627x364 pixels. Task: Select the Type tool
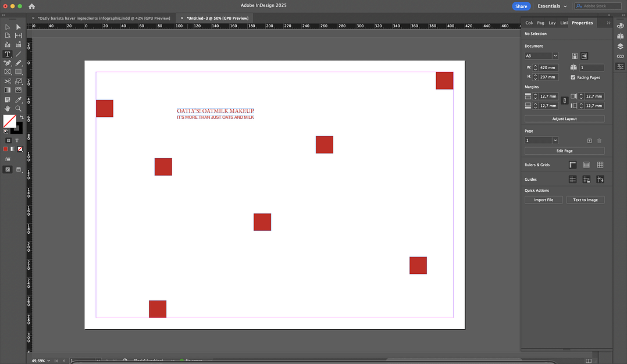8,53
